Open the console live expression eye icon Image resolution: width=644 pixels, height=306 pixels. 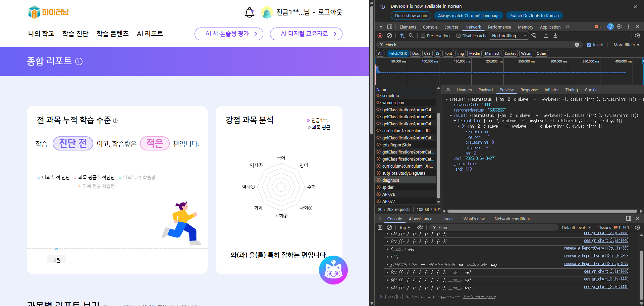point(420,227)
